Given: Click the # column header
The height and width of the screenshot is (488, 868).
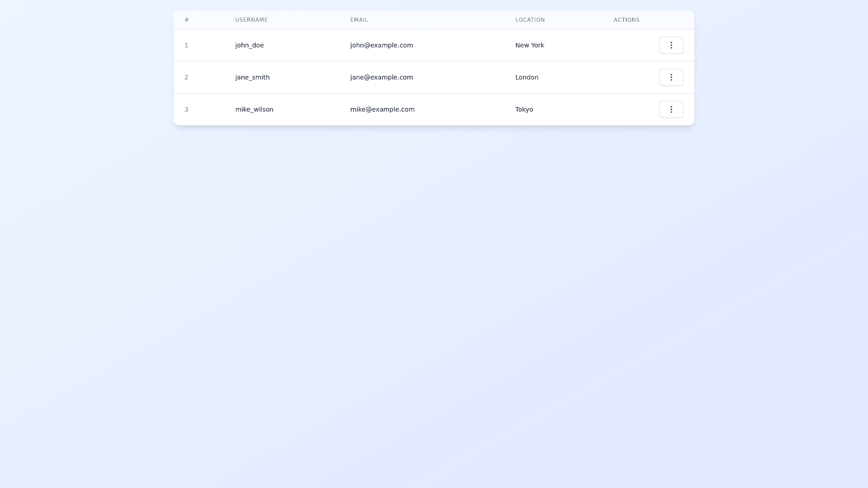Looking at the screenshot, I should coord(187,20).
